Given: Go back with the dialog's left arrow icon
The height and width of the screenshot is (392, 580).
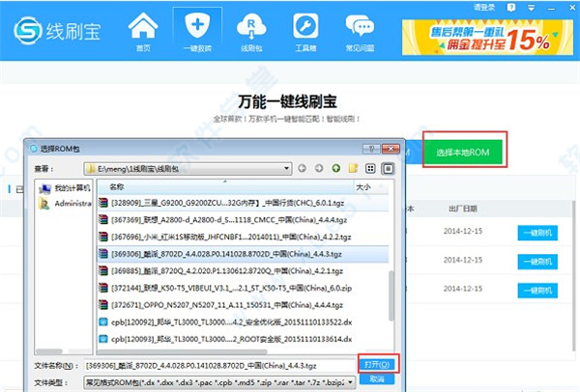Looking at the screenshot, I should coord(303,168).
